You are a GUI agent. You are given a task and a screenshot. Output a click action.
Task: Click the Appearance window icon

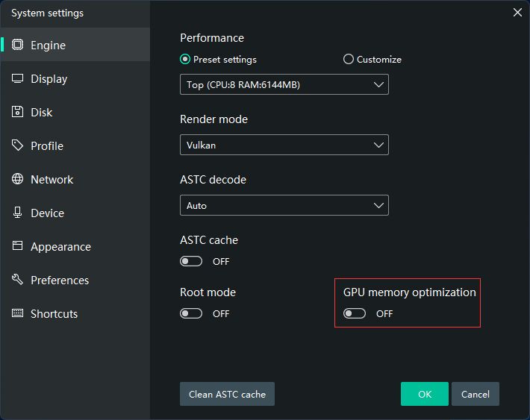17,246
